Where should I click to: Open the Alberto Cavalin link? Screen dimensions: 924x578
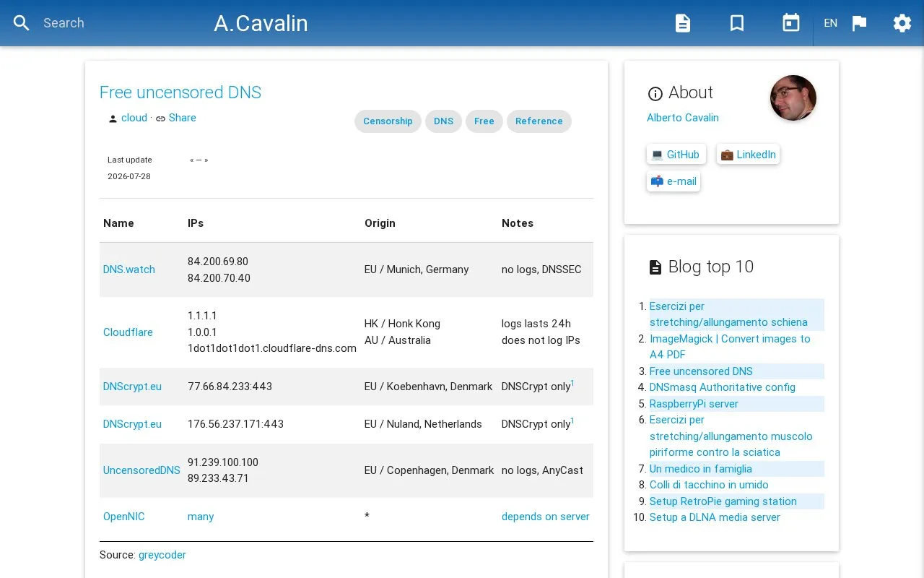(683, 118)
